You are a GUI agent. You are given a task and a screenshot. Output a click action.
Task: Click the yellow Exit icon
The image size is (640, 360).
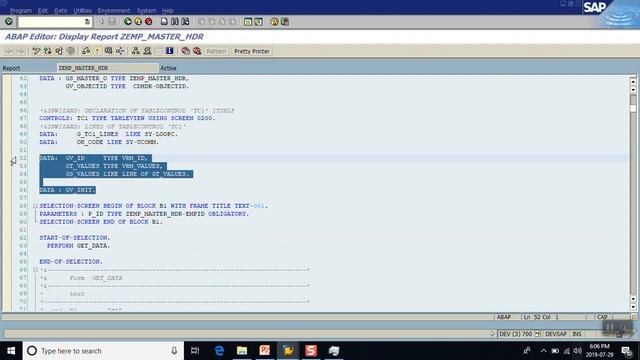click(x=138, y=22)
